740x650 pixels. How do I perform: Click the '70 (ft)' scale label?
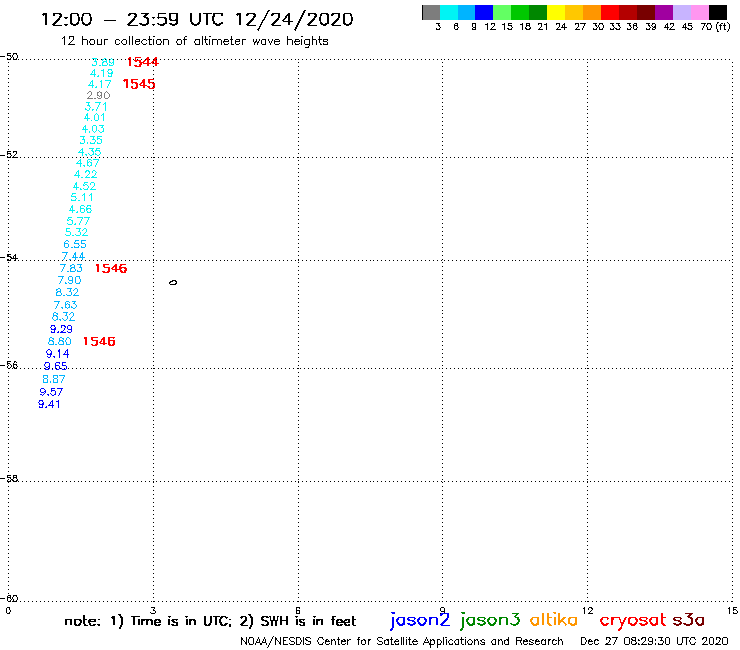click(715, 27)
